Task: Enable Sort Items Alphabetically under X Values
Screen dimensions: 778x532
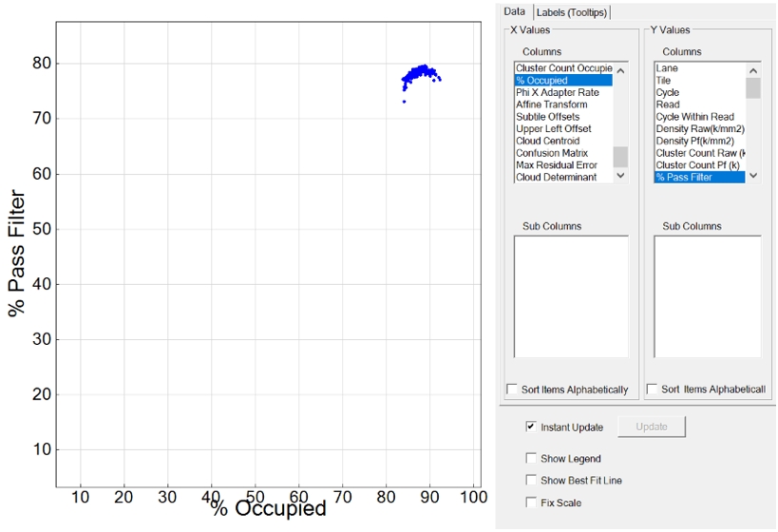Action: [x=514, y=389]
